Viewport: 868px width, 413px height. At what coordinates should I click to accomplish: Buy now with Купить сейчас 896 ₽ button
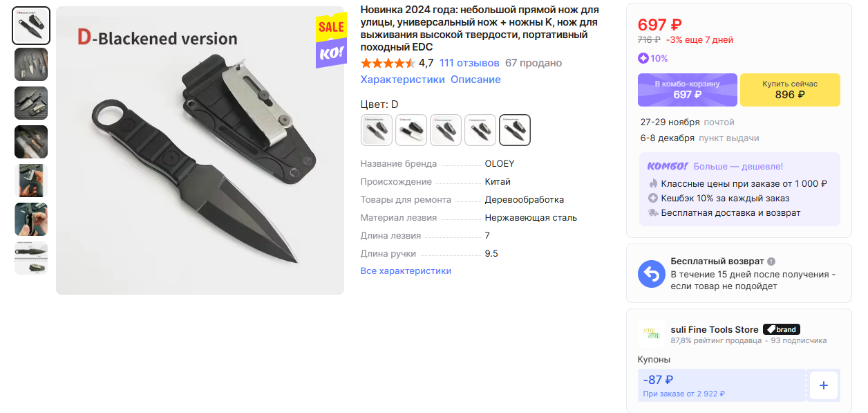pyautogui.click(x=790, y=90)
